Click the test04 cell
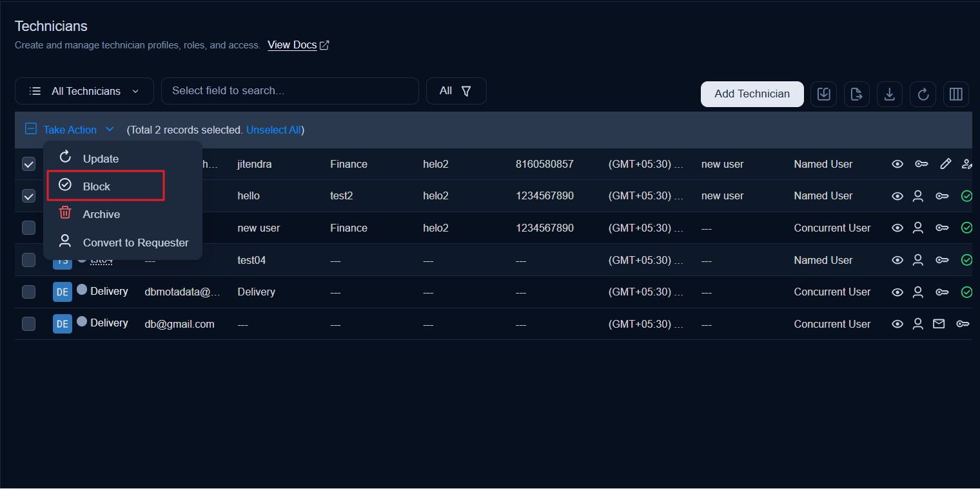 pos(251,261)
